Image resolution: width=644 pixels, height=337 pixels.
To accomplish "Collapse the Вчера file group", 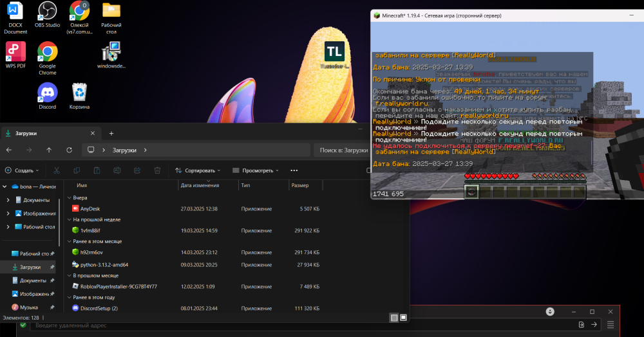I will [x=69, y=197].
